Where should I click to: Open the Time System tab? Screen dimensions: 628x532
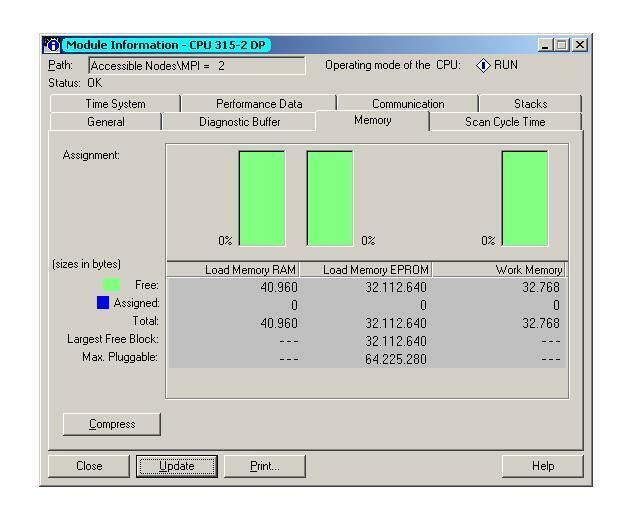pyautogui.click(x=115, y=104)
